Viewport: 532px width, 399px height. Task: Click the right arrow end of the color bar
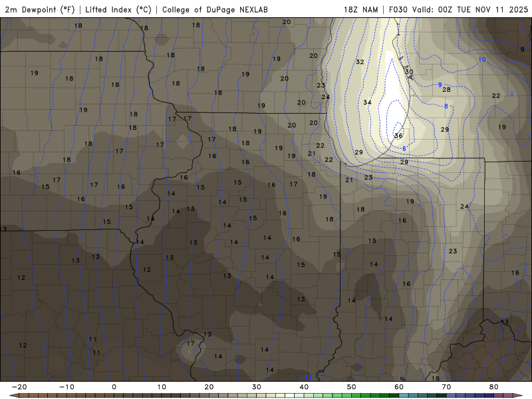click(519, 396)
